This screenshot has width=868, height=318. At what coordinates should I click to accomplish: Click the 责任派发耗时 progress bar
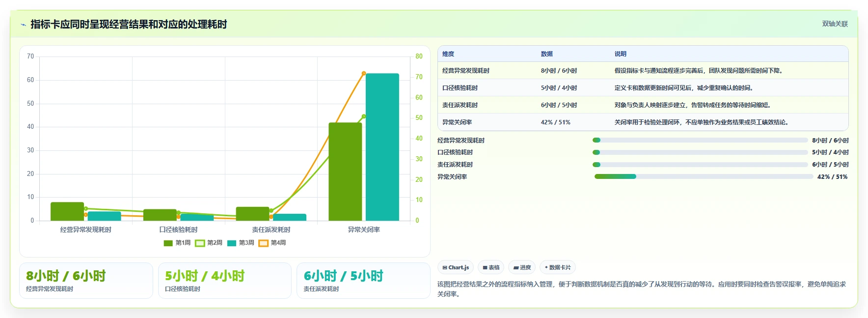click(700, 165)
